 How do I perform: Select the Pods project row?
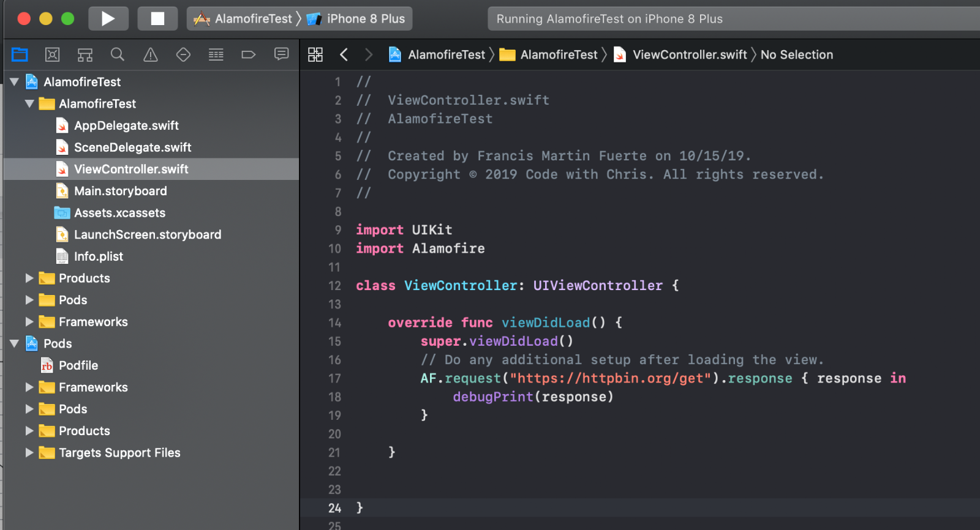pos(151,343)
